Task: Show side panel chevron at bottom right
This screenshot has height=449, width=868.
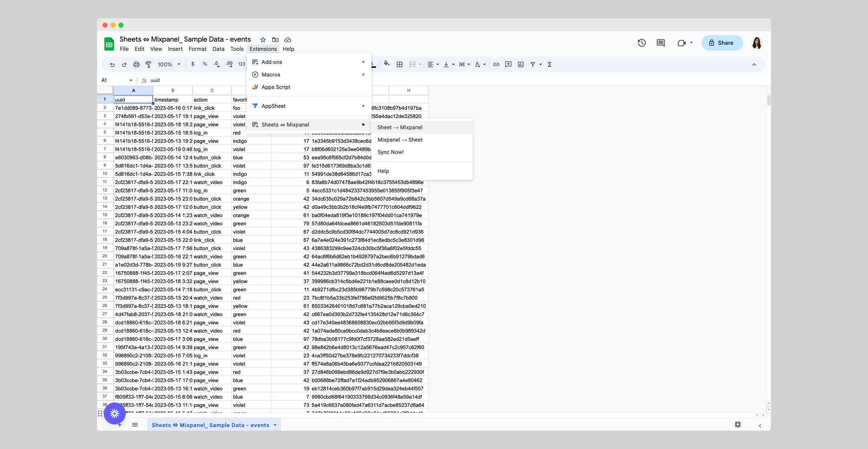Action: pos(760,426)
